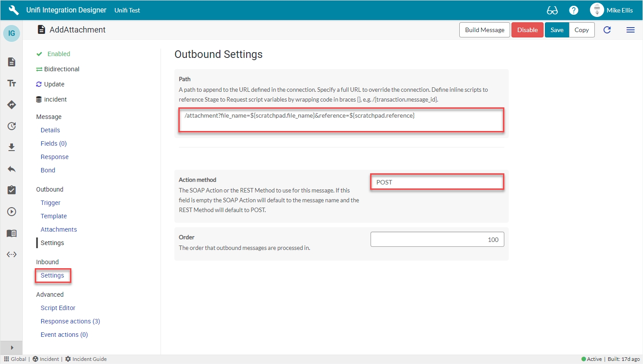Image resolution: width=643 pixels, height=364 pixels.
Task: Go to Outbound Attachments section
Action: pos(58,229)
